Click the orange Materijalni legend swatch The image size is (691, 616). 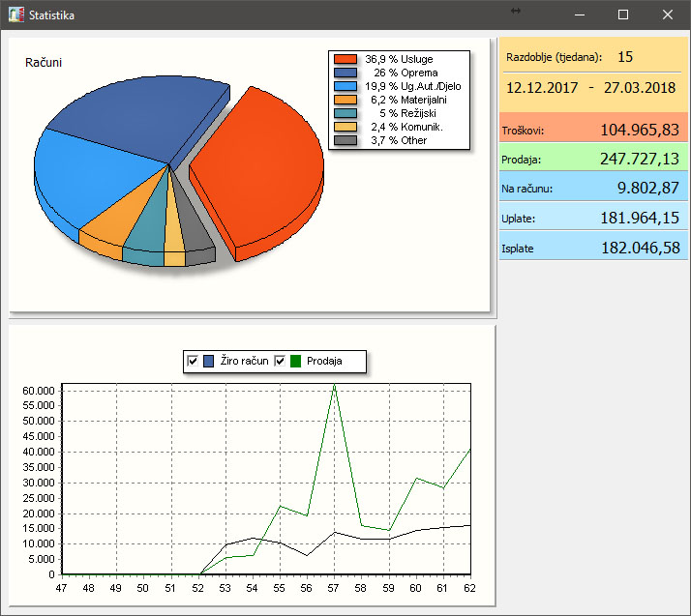point(345,100)
